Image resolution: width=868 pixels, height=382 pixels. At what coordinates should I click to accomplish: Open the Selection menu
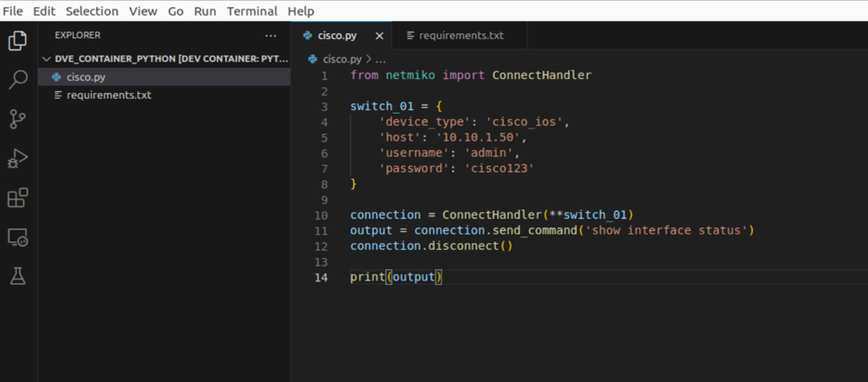pyautogui.click(x=92, y=11)
